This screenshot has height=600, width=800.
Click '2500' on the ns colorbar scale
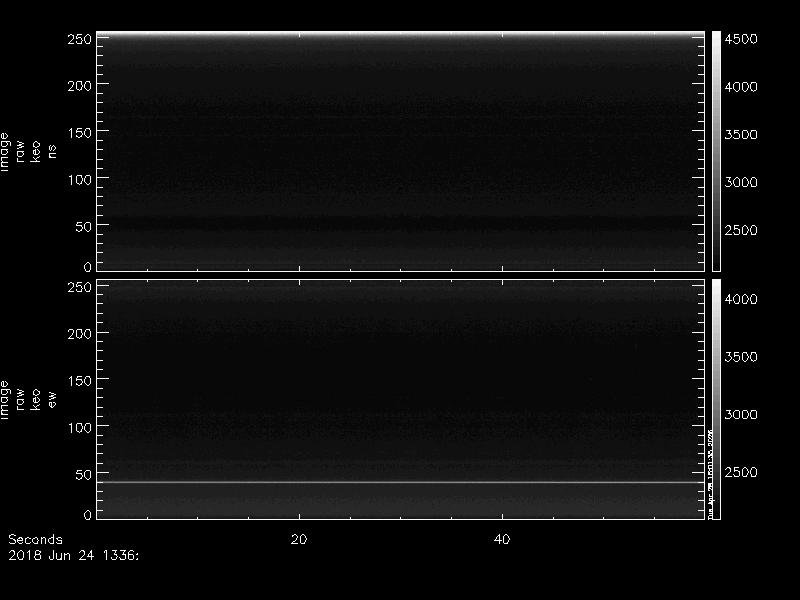pyautogui.click(x=741, y=230)
